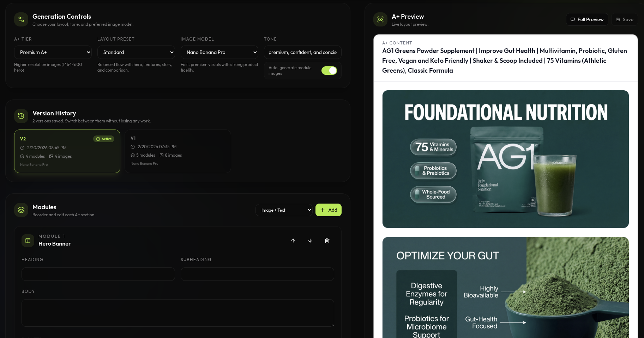Click the 'Higher resolution images' hint text
This screenshot has height=338, width=644.
(48, 67)
